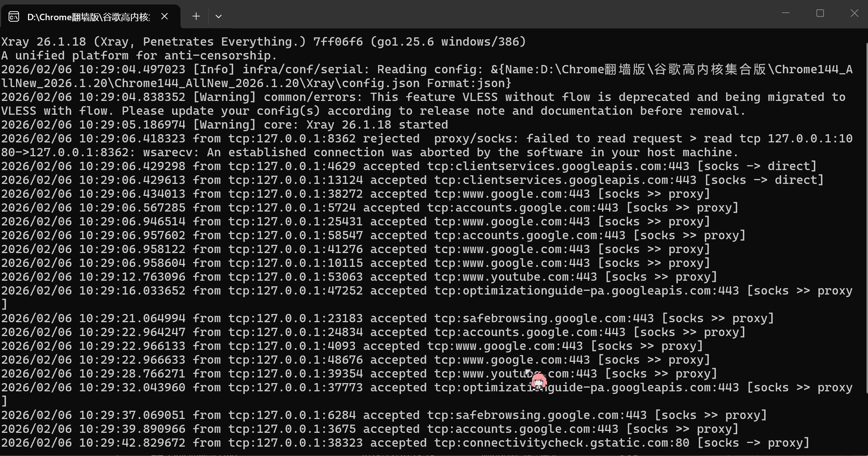Screen dimensions: 868x456
Task: Close the terminal window
Action: pyautogui.click(x=854, y=13)
